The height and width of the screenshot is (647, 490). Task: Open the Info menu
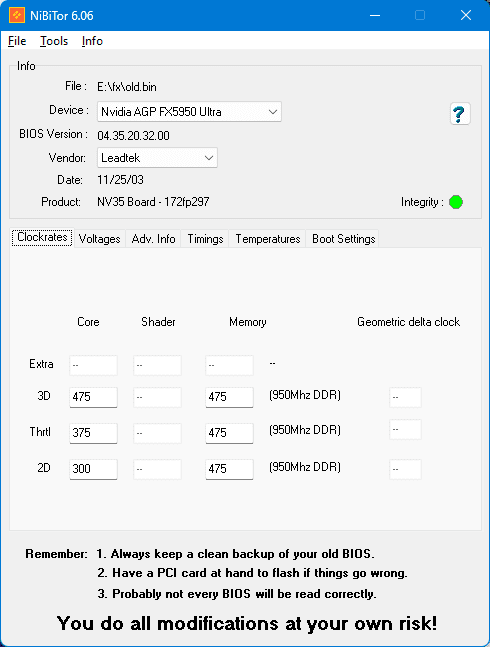click(x=92, y=41)
